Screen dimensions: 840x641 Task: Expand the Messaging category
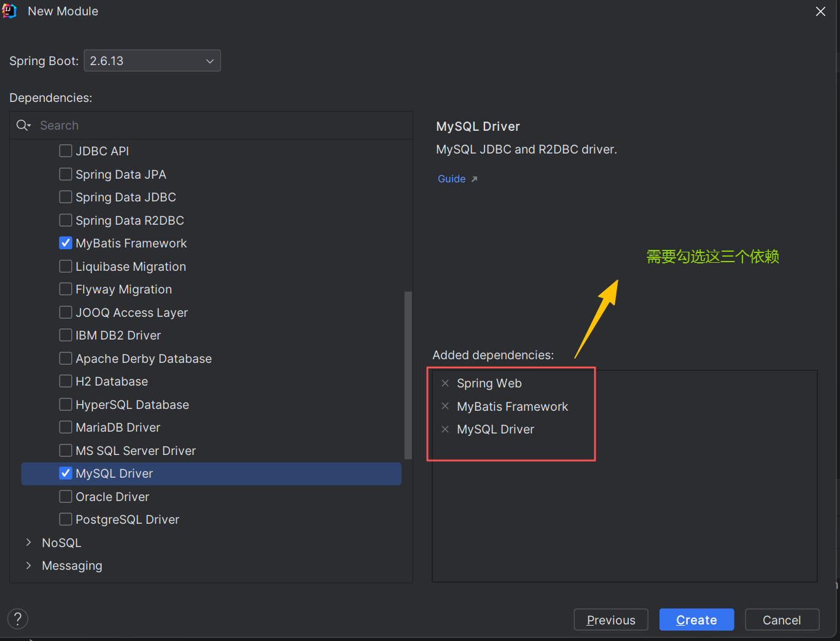pyautogui.click(x=28, y=565)
